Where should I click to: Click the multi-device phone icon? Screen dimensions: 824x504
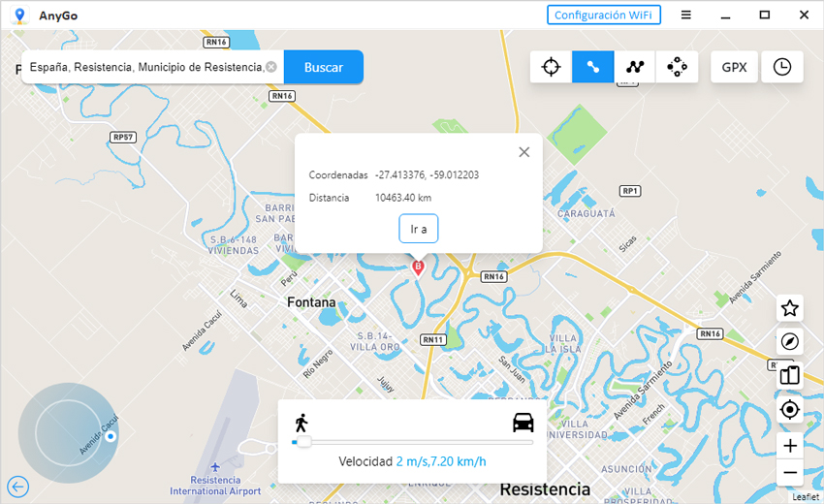pyautogui.click(x=789, y=375)
